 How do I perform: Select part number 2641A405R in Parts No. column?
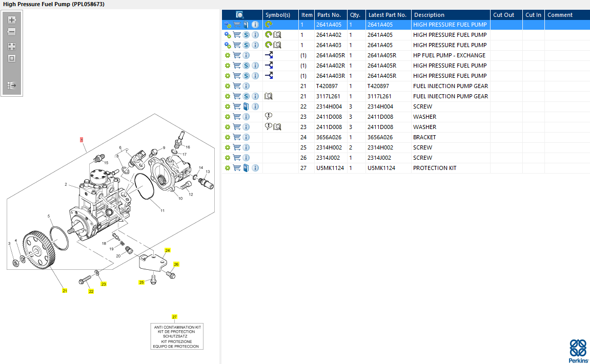[x=331, y=55]
